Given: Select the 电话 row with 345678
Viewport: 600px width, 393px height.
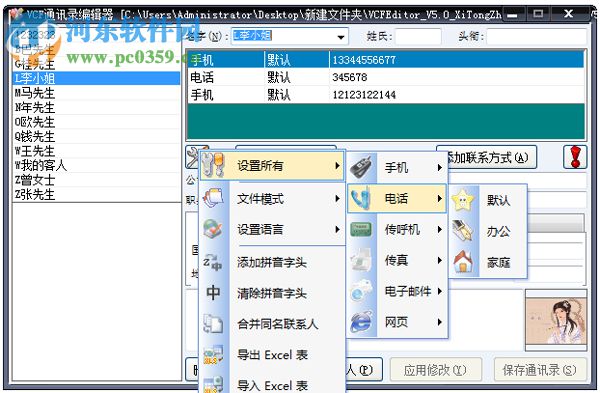Looking at the screenshot, I should point(386,77).
